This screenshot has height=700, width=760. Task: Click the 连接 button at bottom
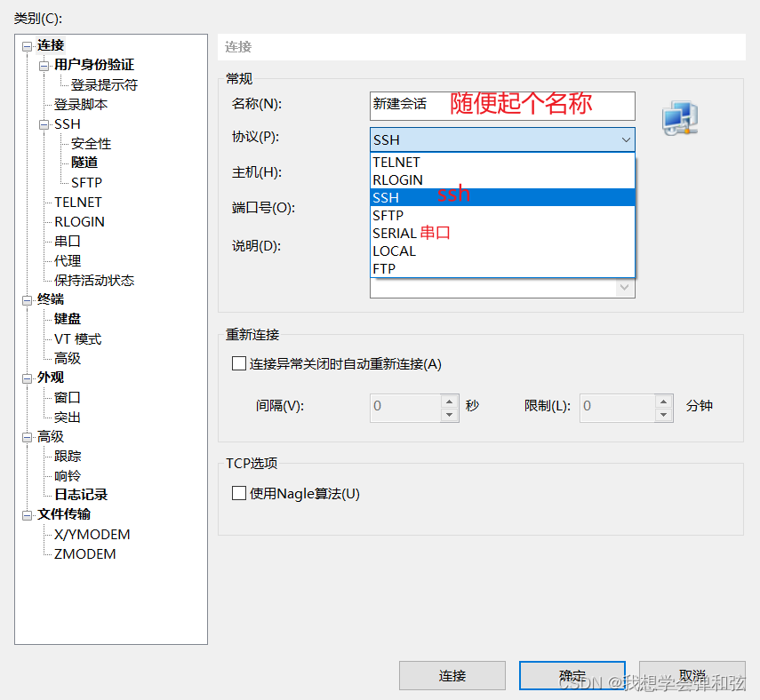click(x=452, y=675)
